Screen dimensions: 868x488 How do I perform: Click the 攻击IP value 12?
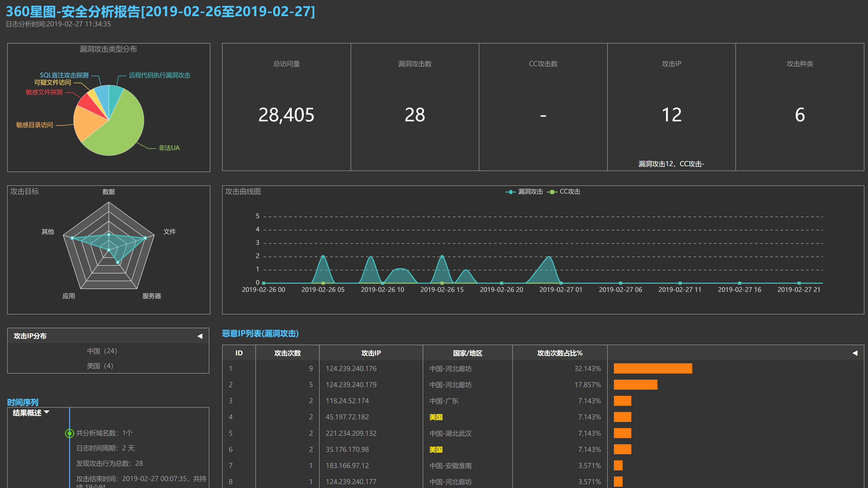[671, 115]
